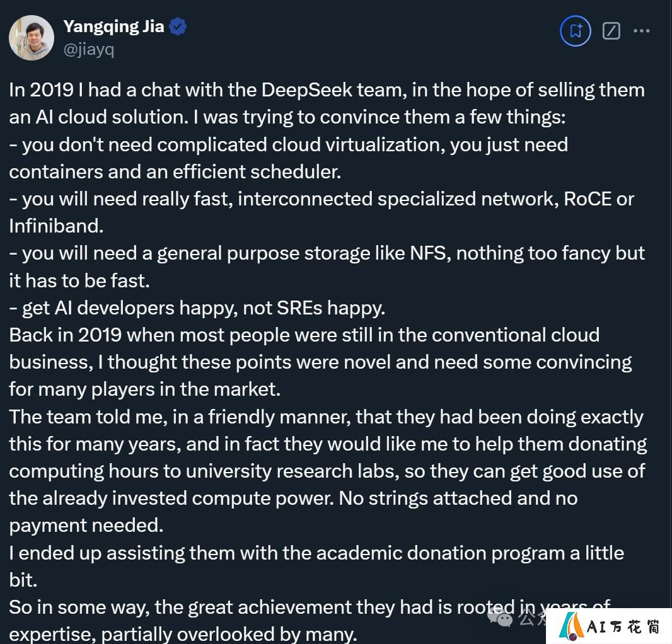Click the Yangqing Jia display name

click(x=113, y=26)
